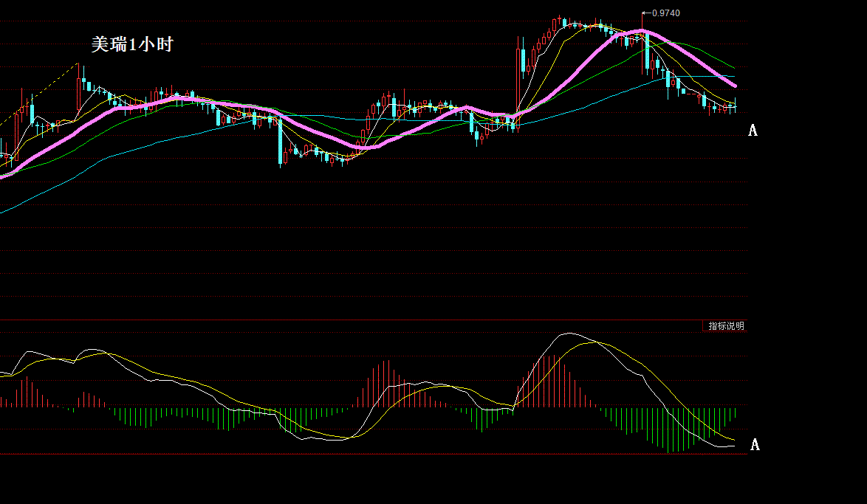Click the 指标说明 button
The width and height of the screenshot is (867, 504).
click(x=725, y=326)
